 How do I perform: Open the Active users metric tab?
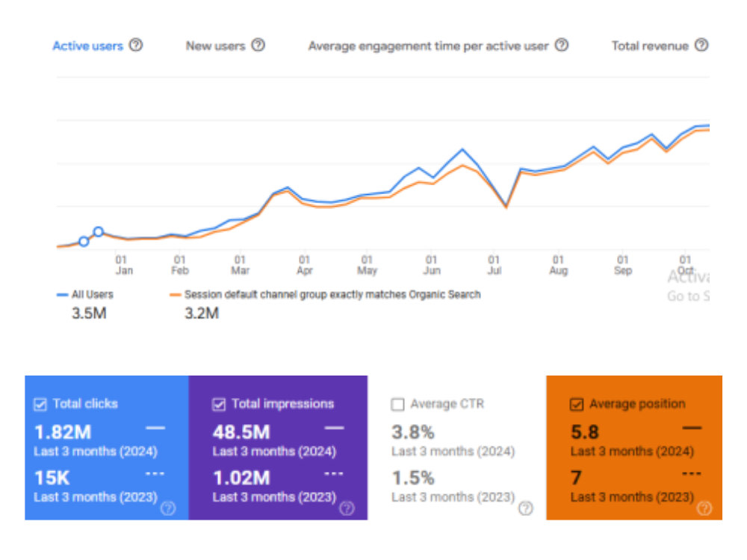[x=87, y=46]
